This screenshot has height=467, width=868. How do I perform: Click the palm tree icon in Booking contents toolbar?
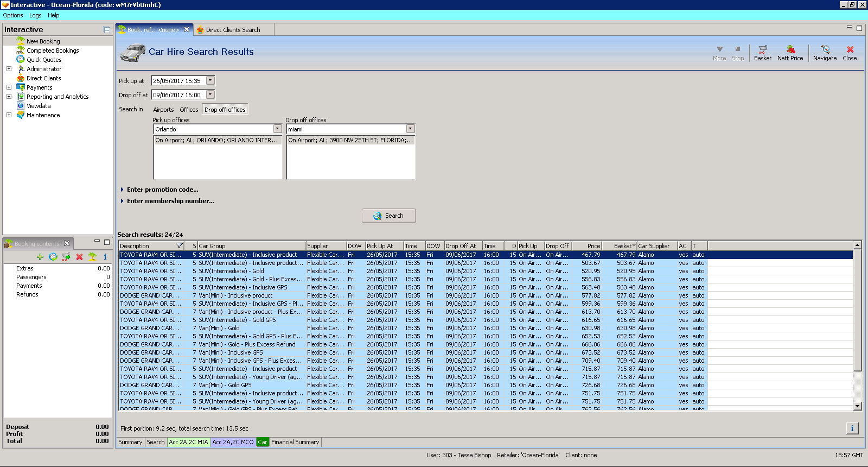(x=92, y=257)
